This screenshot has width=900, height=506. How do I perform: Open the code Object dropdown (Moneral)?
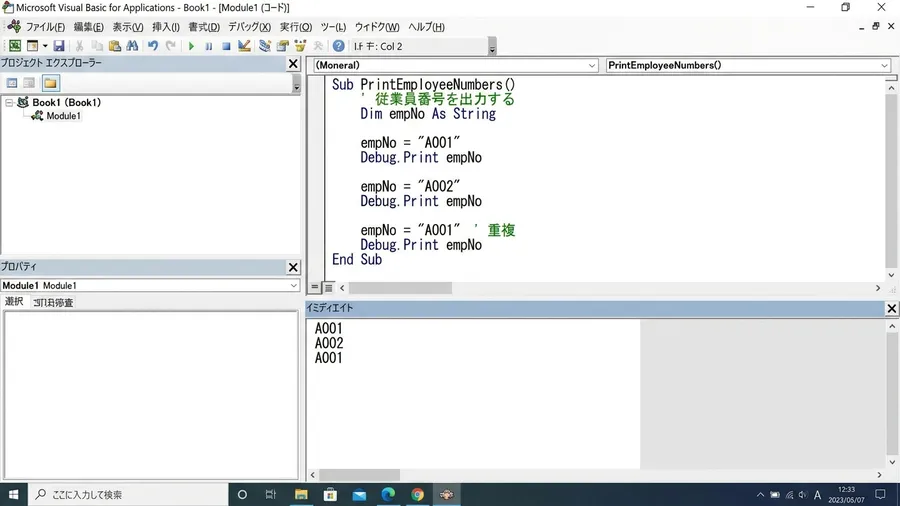pos(592,65)
